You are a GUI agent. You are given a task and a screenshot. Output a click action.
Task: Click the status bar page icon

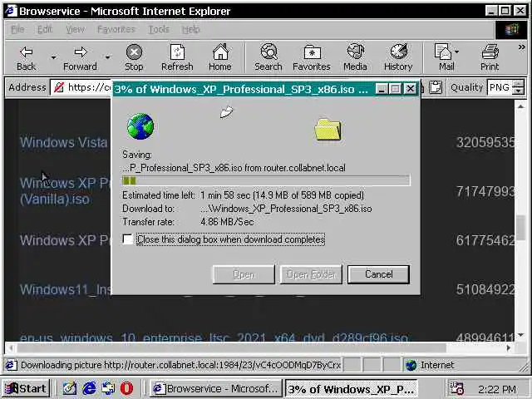click(x=11, y=365)
